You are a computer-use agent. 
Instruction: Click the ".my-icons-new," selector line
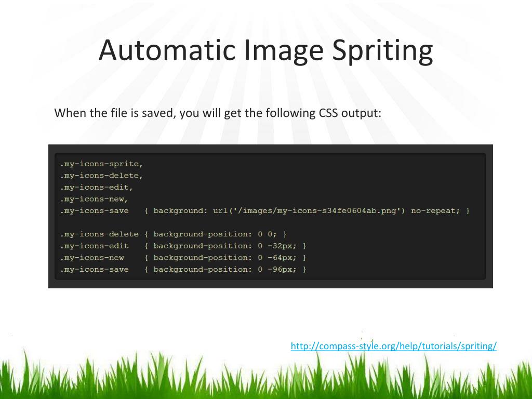[94, 199]
